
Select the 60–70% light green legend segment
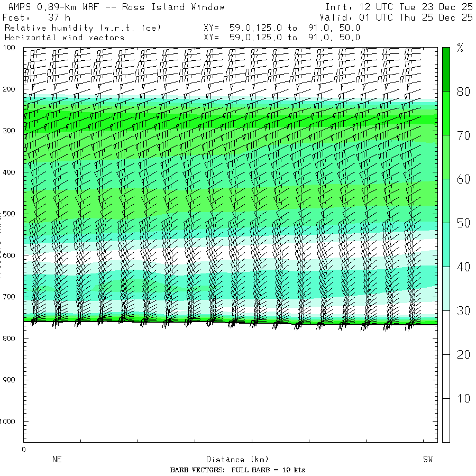(446, 157)
